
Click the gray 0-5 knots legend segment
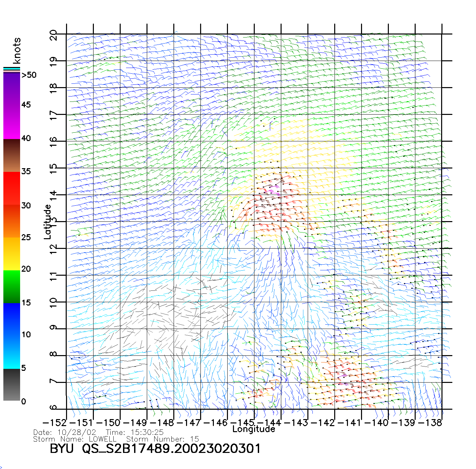click(12, 385)
